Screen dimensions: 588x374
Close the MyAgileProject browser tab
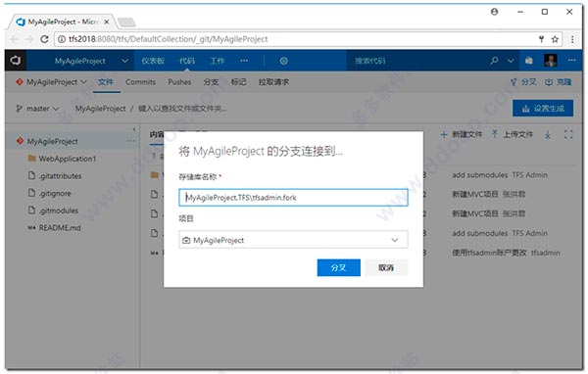[107, 22]
